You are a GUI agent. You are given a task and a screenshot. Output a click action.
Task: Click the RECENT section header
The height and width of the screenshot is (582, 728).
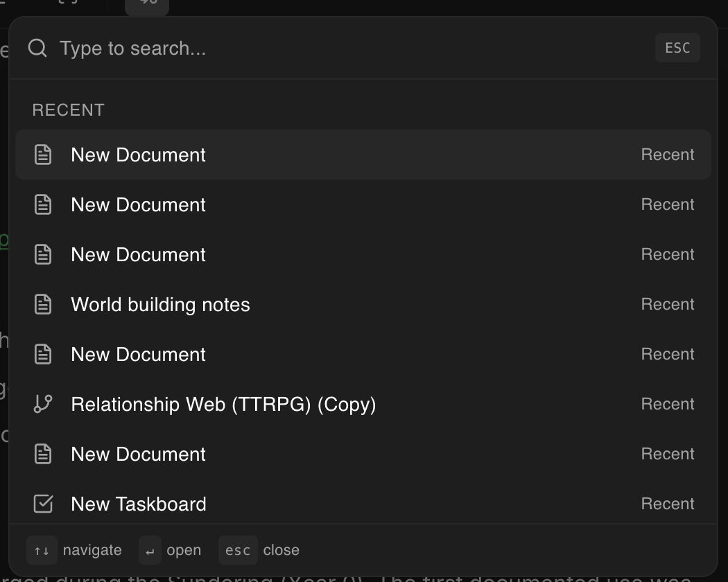click(x=68, y=109)
